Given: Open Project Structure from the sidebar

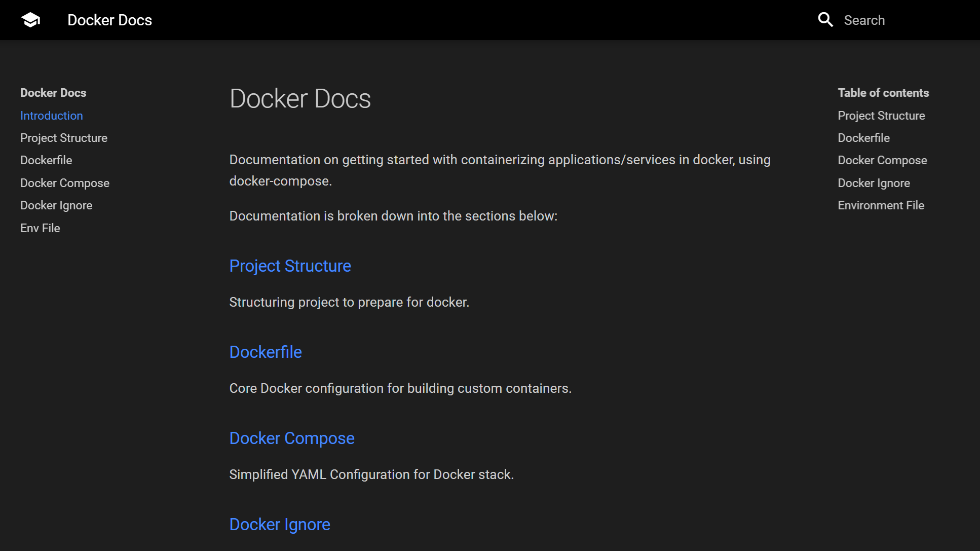Looking at the screenshot, I should [64, 137].
